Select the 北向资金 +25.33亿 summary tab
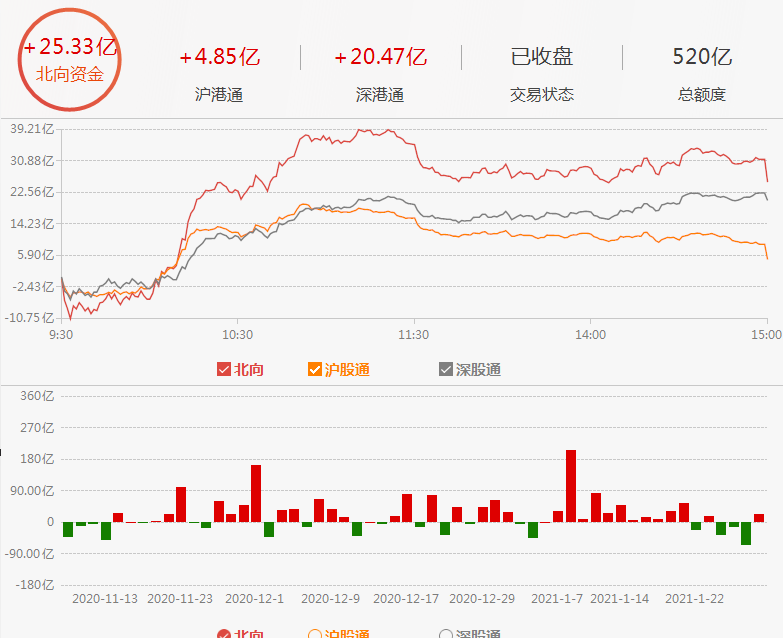The width and height of the screenshot is (783, 638). 70,60
